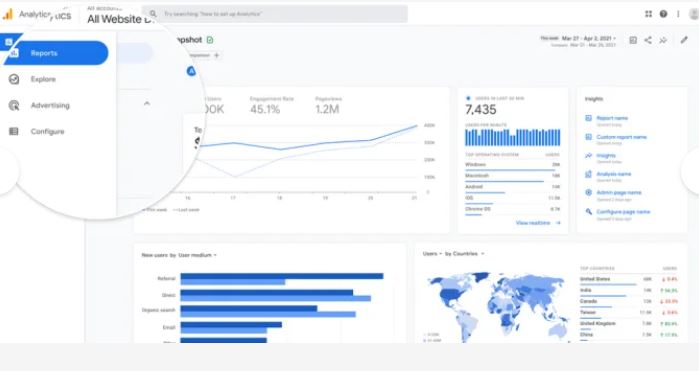The image size is (699, 371).
Task: Click the search magnifier icon
Action: point(153,14)
